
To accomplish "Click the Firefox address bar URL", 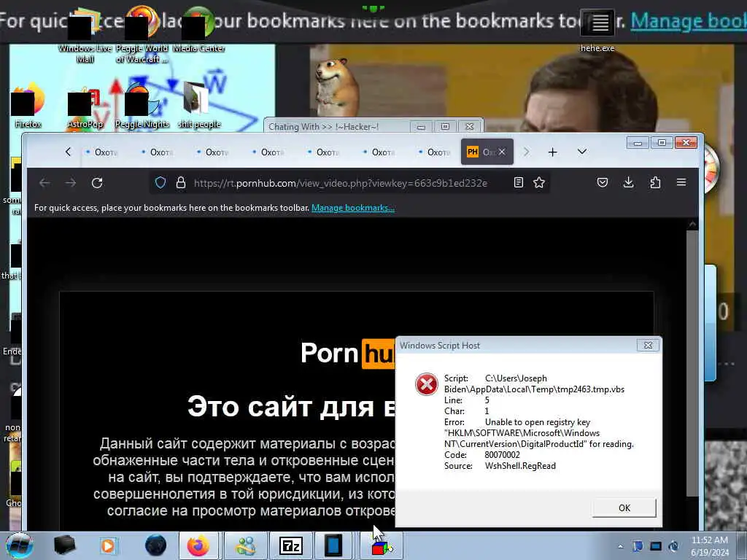I will [340, 183].
